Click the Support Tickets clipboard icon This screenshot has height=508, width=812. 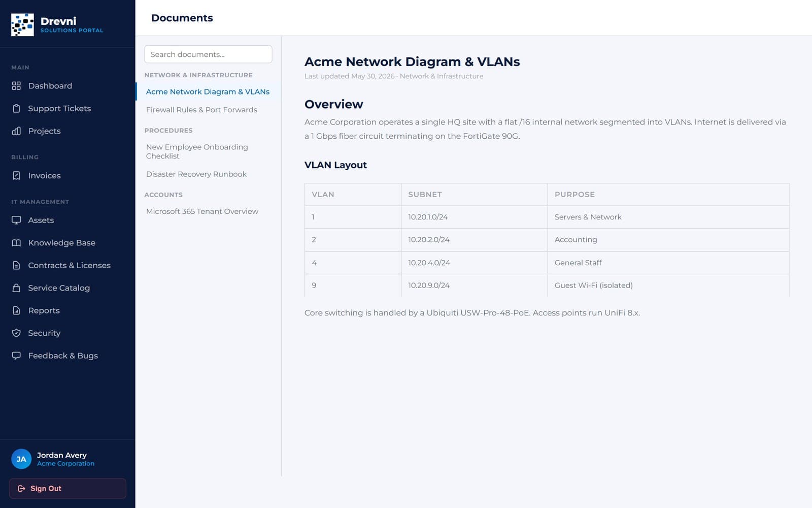click(16, 108)
